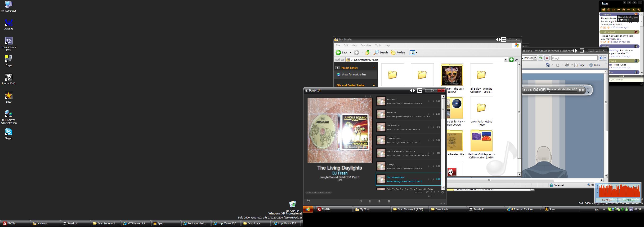Open foobar2000 desktop icon
This screenshot has width=644, height=227.
click(x=9, y=79)
